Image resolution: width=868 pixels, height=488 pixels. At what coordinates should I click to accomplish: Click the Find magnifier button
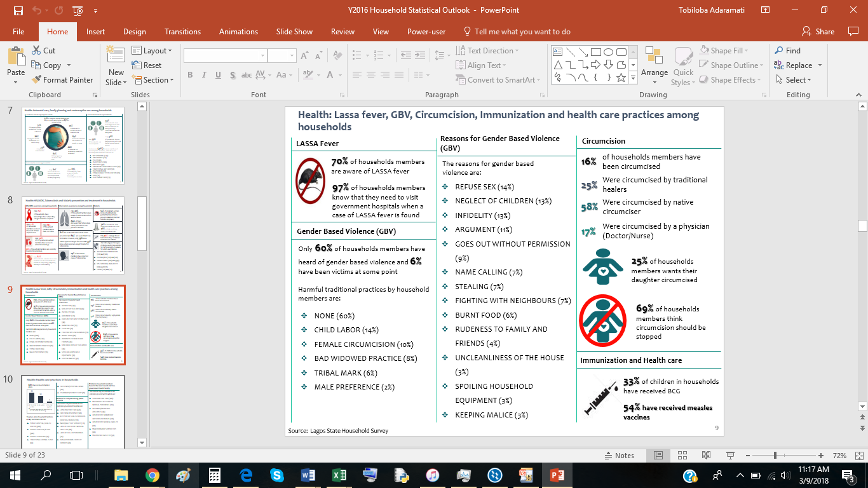click(x=787, y=51)
